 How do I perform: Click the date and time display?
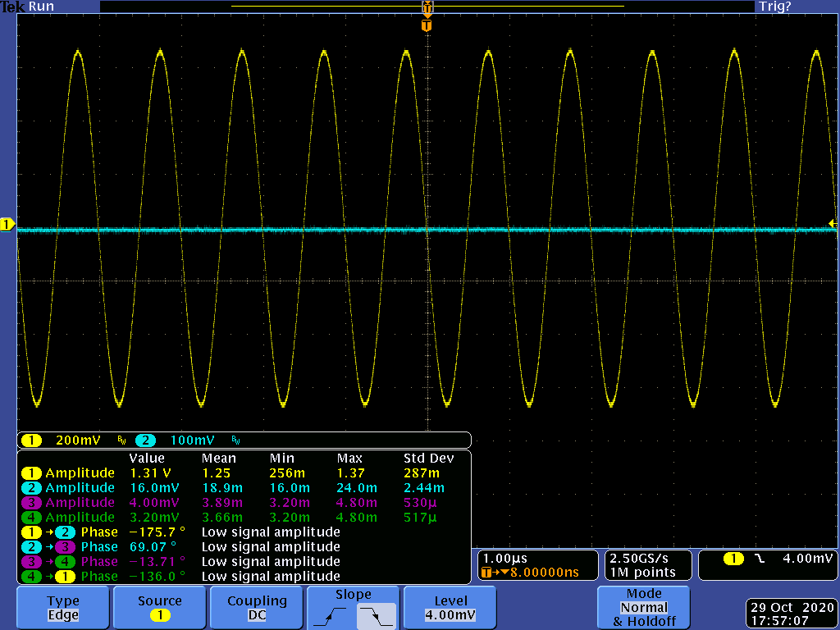coord(792,614)
